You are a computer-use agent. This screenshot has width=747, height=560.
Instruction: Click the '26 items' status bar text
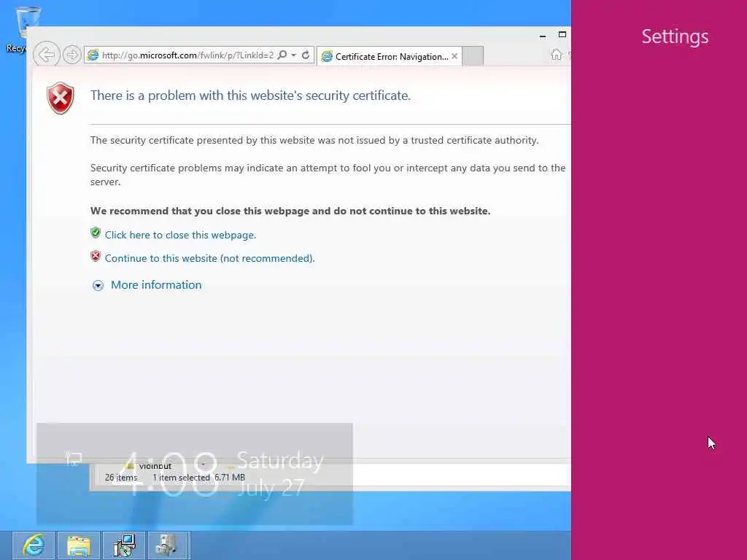121,477
